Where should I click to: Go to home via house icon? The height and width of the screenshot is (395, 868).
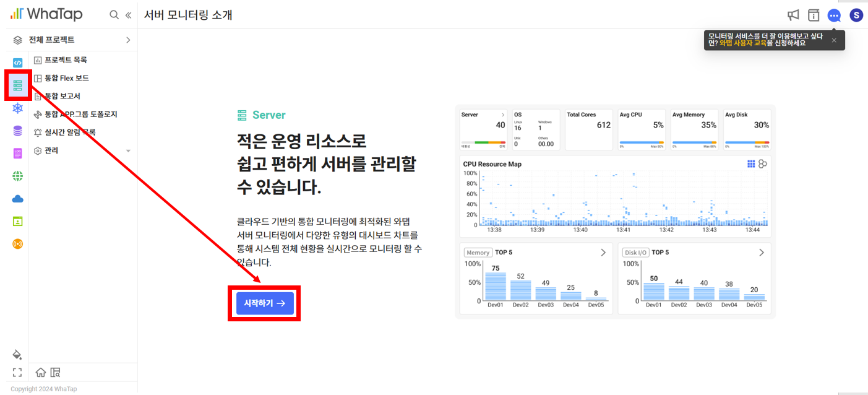point(41,372)
